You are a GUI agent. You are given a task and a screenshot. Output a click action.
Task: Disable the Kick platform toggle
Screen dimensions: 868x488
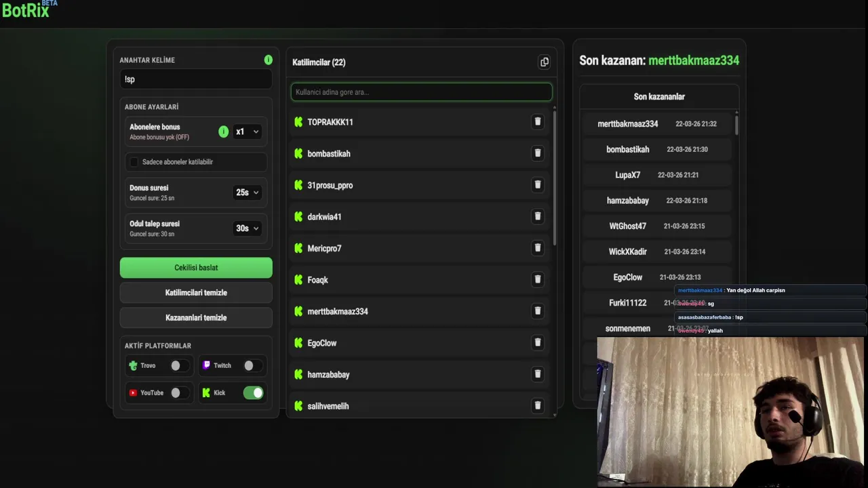pos(253,392)
